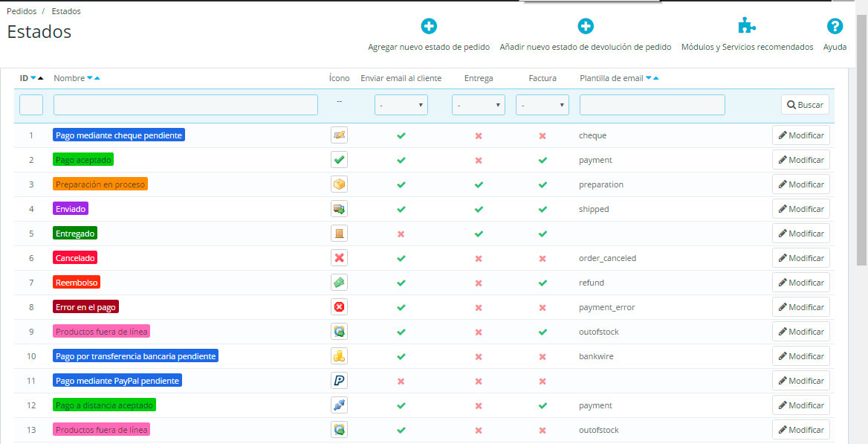Click the red X icon for Cancelado

pyautogui.click(x=340, y=258)
